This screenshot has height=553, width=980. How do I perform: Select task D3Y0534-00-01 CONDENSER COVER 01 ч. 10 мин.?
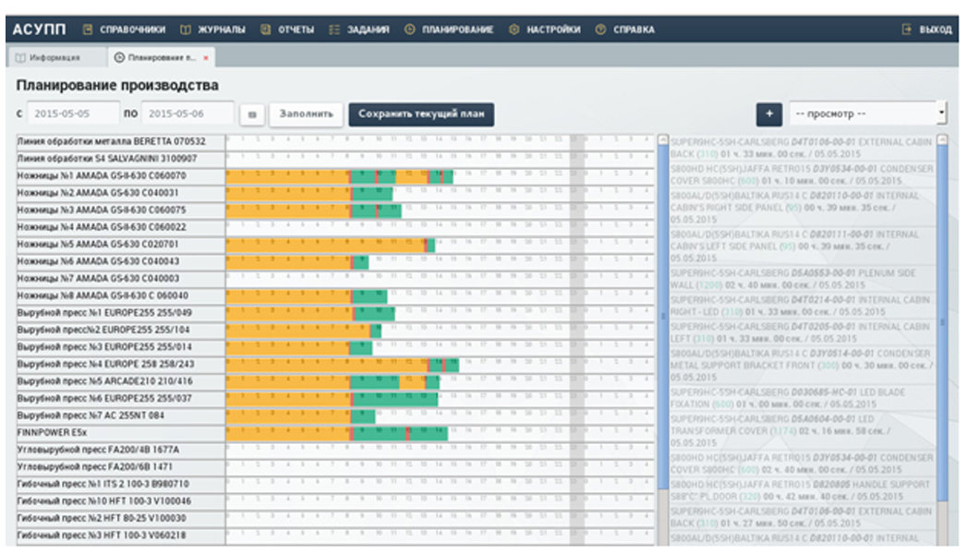[803, 175]
